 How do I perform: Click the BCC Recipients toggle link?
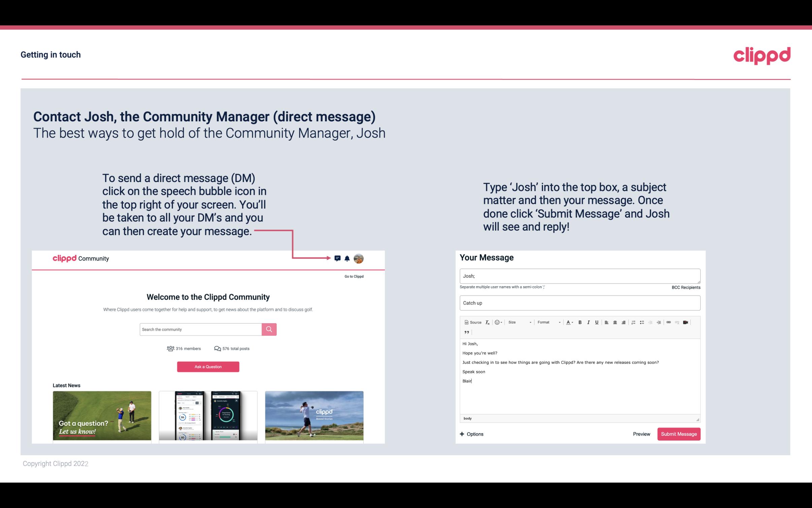pyautogui.click(x=685, y=287)
